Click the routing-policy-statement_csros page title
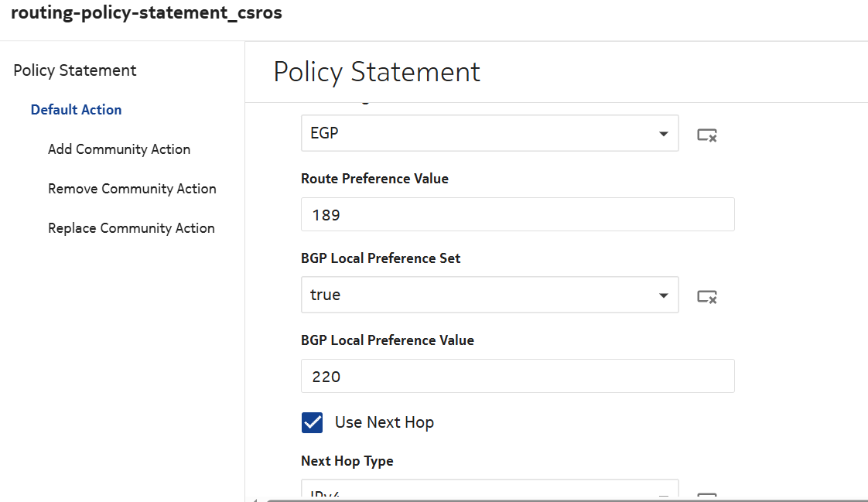Screen dimensions: 868x502 tap(146, 14)
